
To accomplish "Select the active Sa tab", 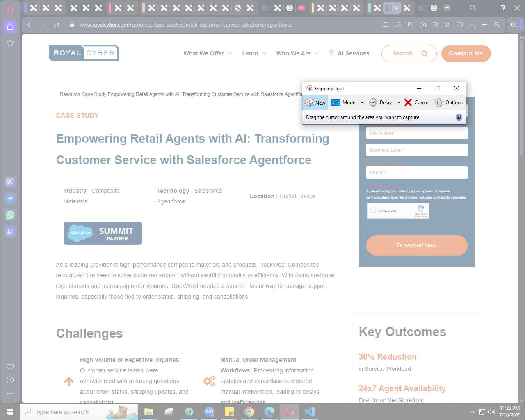I will point(392,8).
